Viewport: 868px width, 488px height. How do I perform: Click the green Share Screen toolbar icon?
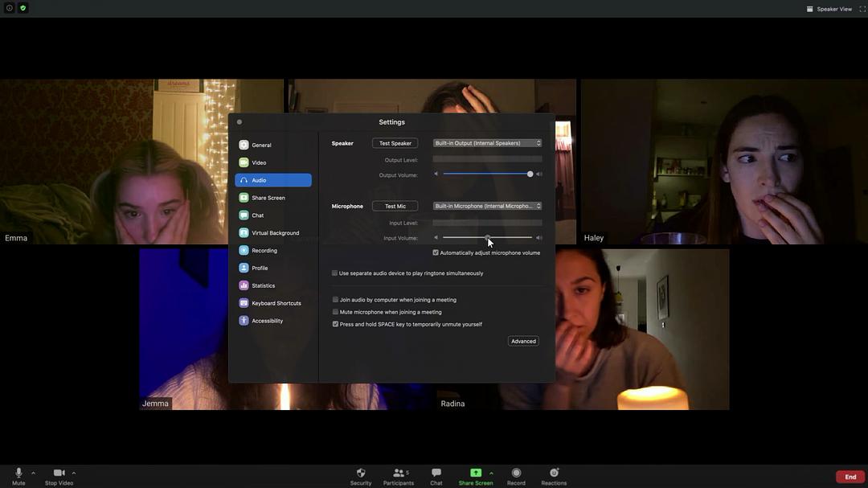tap(476, 474)
